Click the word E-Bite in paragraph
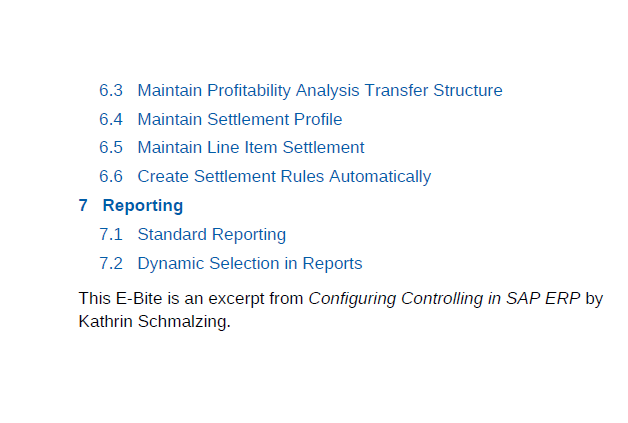The image size is (628, 423). click(x=139, y=298)
